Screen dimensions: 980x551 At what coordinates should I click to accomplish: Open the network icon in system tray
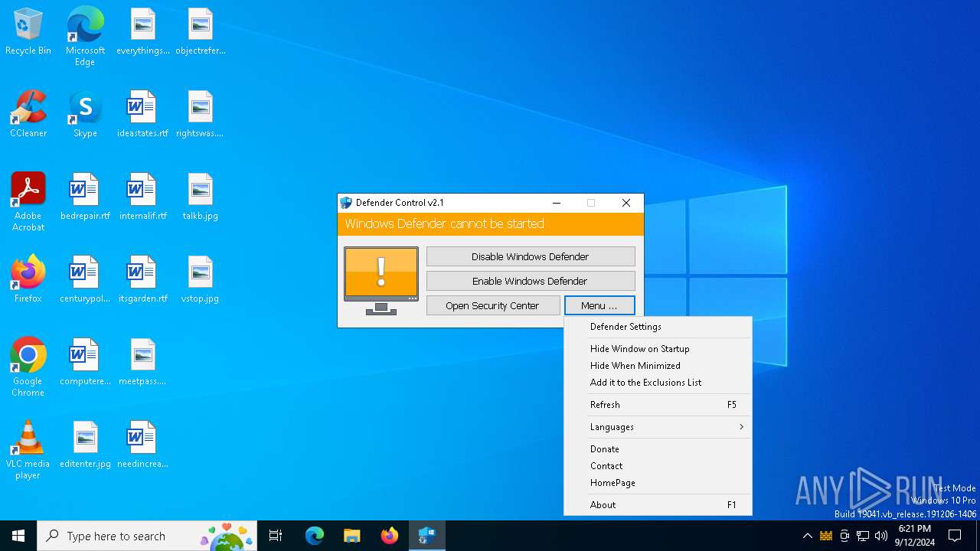click(x=863, y=536)
